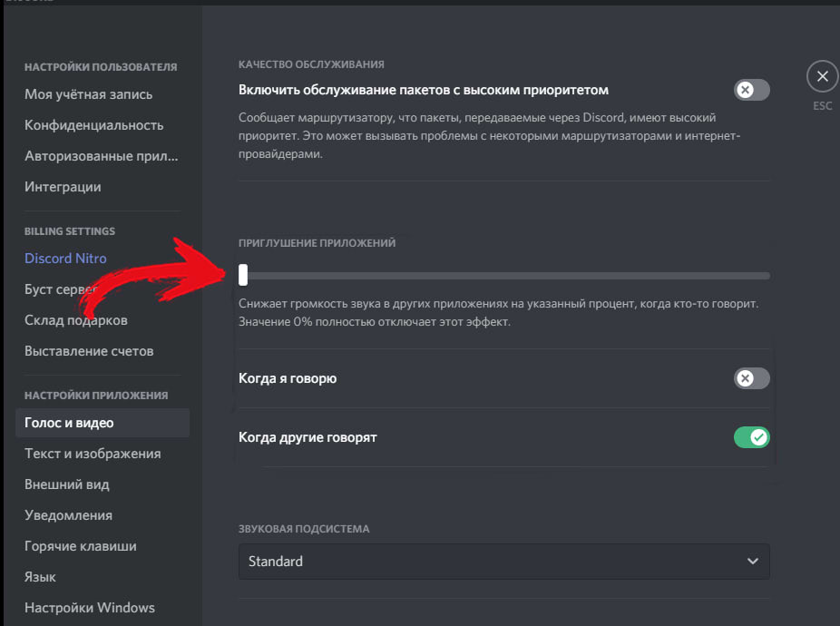Click the 'BILLING SETTINGS' sidebar header

[x=70, y=231]
